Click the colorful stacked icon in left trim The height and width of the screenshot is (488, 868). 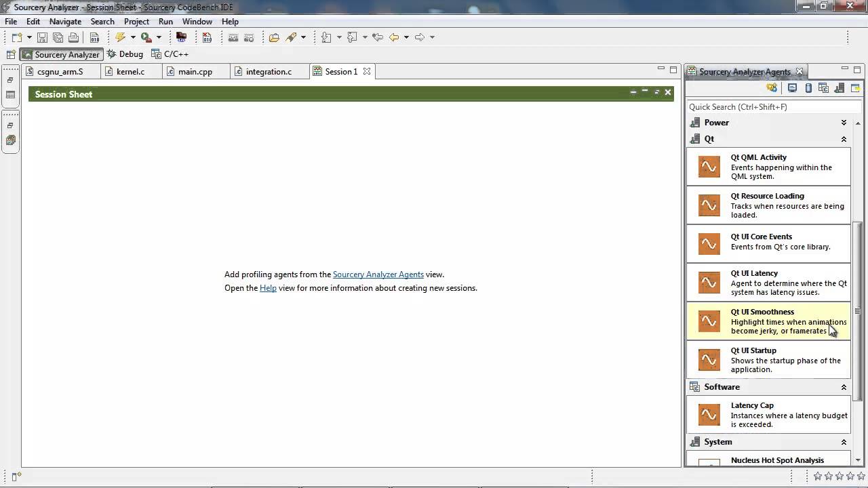point(10,140)
